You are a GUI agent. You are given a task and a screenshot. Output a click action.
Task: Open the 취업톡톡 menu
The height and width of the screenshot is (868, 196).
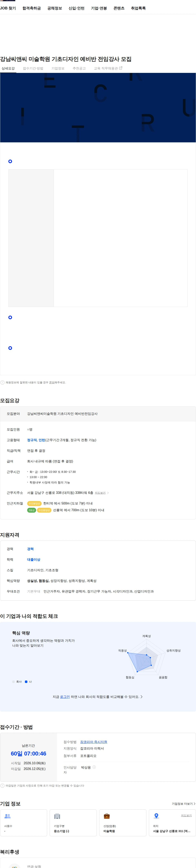[x=138, y=8]
